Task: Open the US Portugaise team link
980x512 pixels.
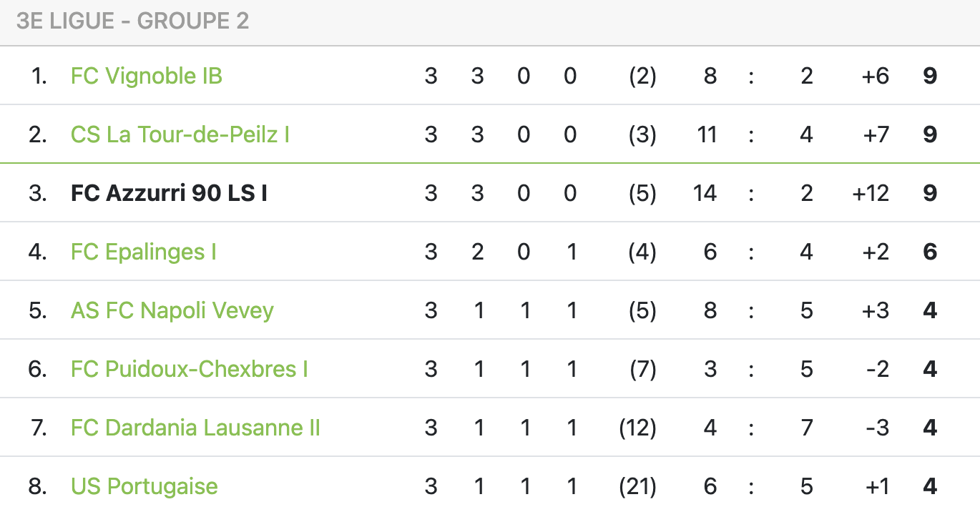Action: pos(144,486)
